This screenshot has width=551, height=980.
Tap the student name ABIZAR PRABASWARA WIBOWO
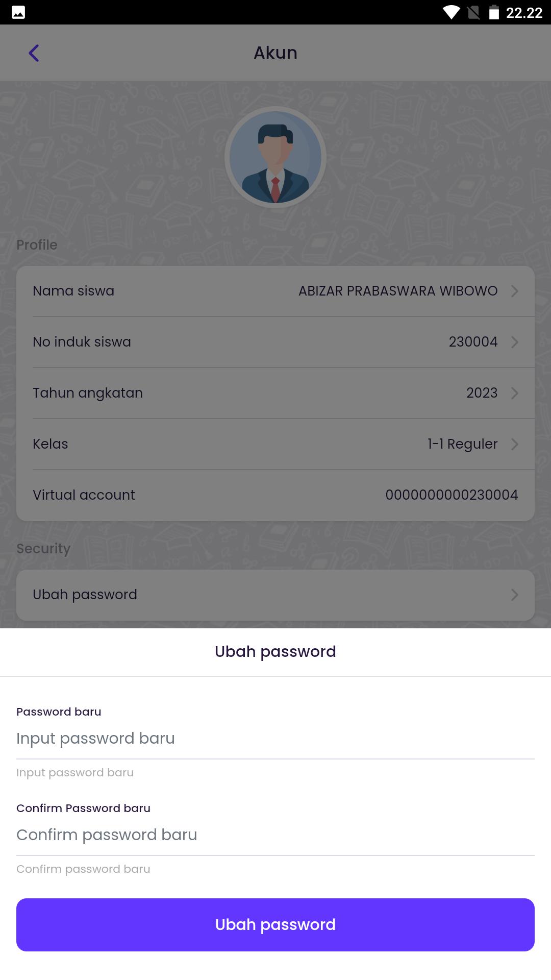[x=398, y=291]
